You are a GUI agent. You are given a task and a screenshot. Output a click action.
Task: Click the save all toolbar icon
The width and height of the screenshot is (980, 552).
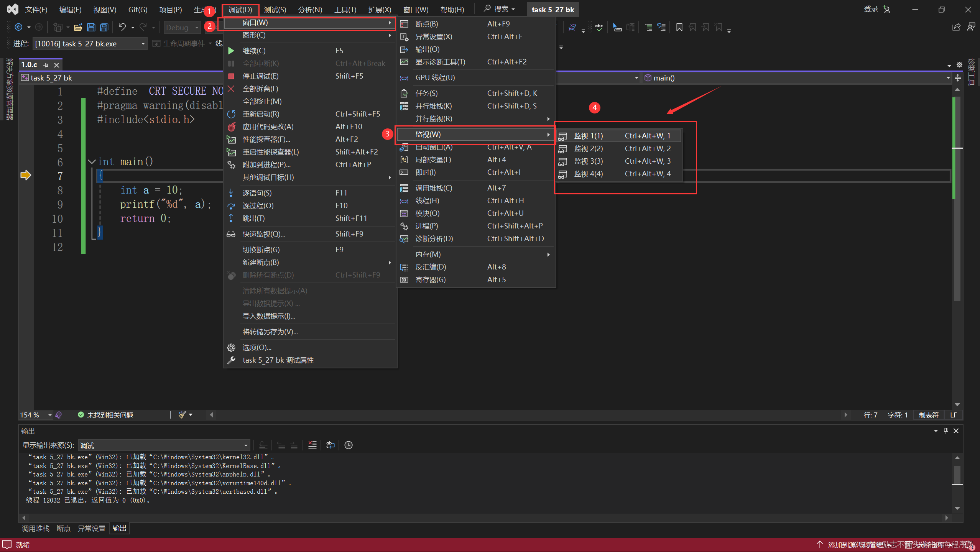[104, 27]
